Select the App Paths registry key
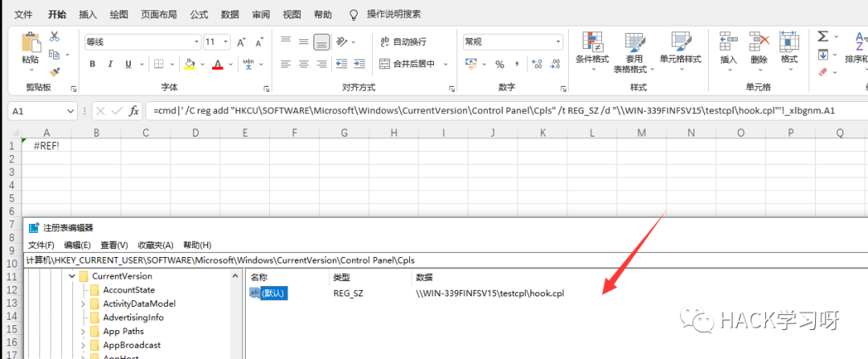Viewport: 868px width, 359px height. (124, 332)
